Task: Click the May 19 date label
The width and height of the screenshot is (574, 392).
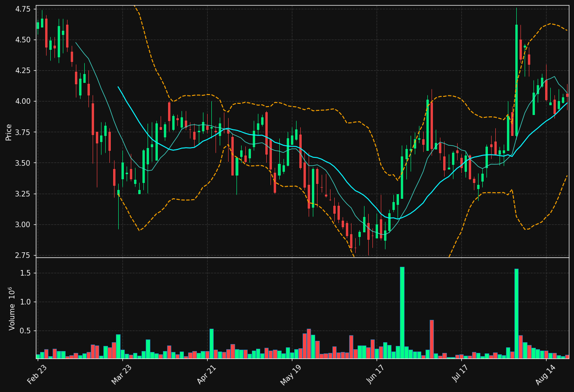Action: pos(291,375)
